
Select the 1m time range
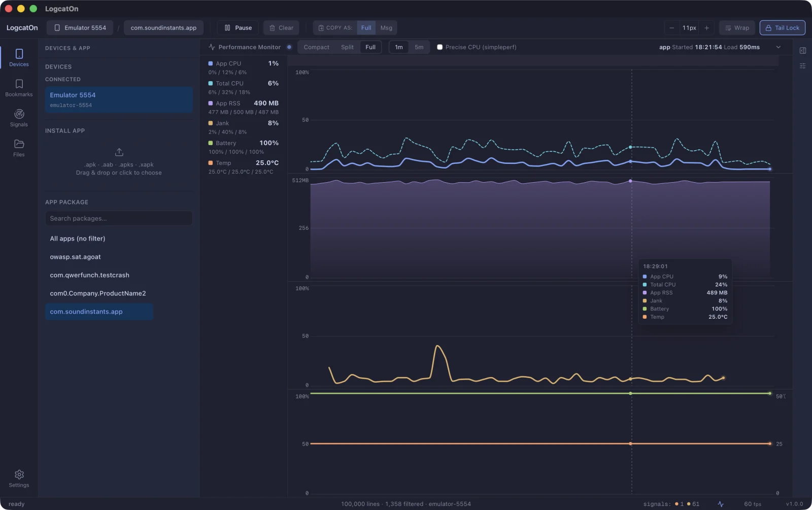click(x=399, y=47)
